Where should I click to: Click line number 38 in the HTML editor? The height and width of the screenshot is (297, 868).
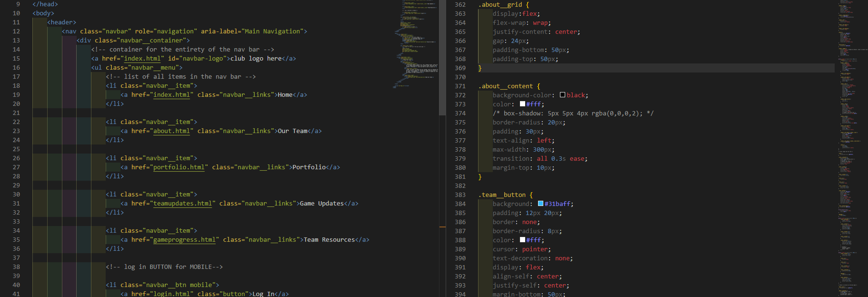pyautogui.click(x=16, y=267)
